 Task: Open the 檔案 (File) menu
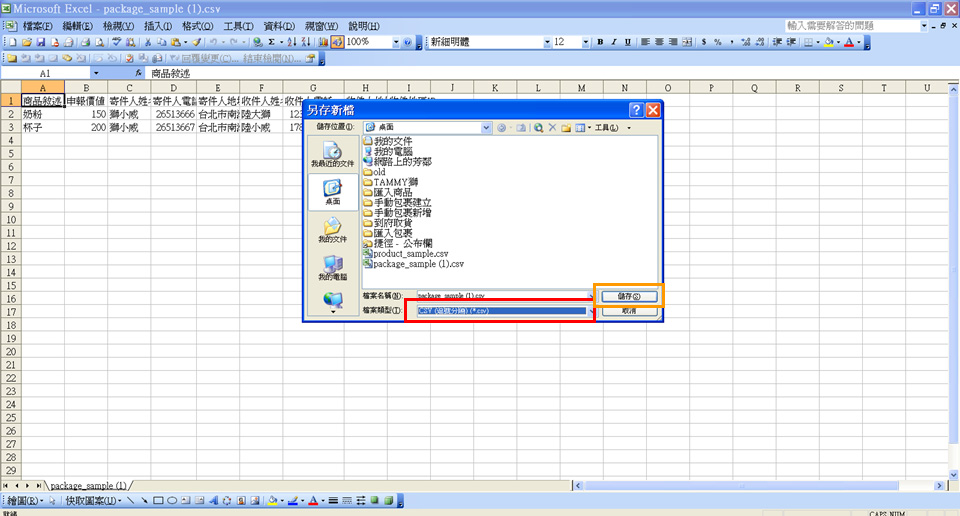38,25
